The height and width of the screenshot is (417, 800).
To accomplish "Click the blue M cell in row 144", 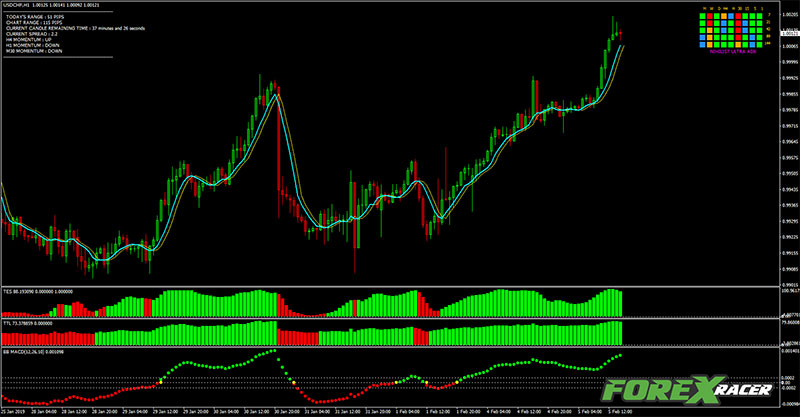I will (703, 44).
